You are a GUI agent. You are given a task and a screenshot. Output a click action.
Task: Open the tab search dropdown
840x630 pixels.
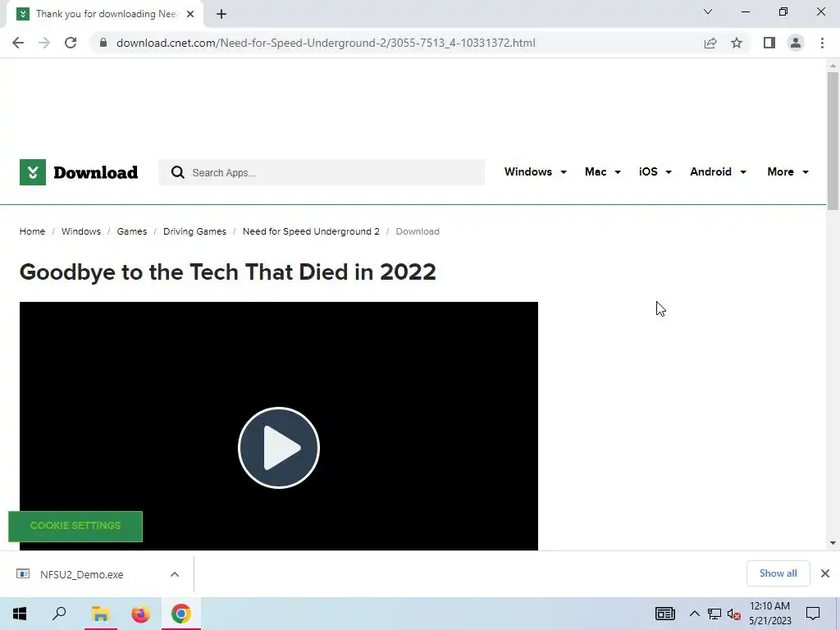point(708,11)
